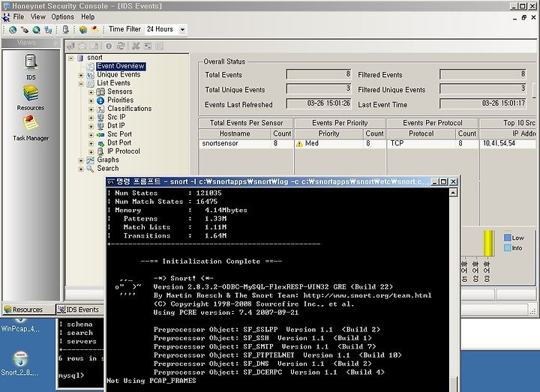Screen dimensions: 540x392
Task: Click the Classifications node icon
Action: pyautogui.click(x=100, y=109)
